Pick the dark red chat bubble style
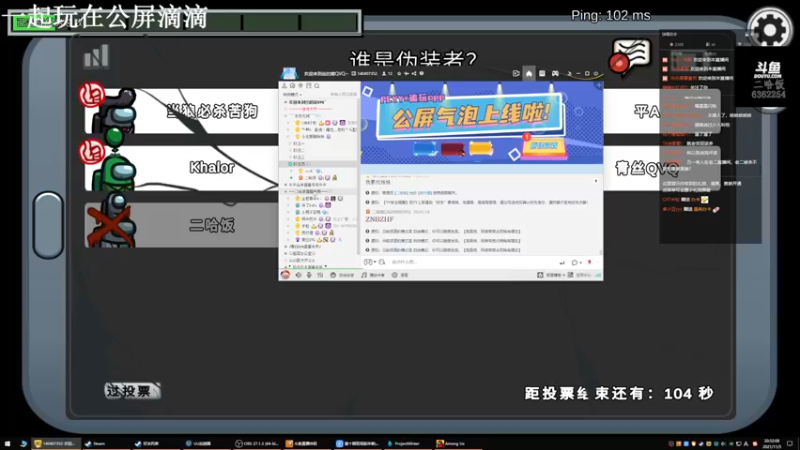 (453, 149)
